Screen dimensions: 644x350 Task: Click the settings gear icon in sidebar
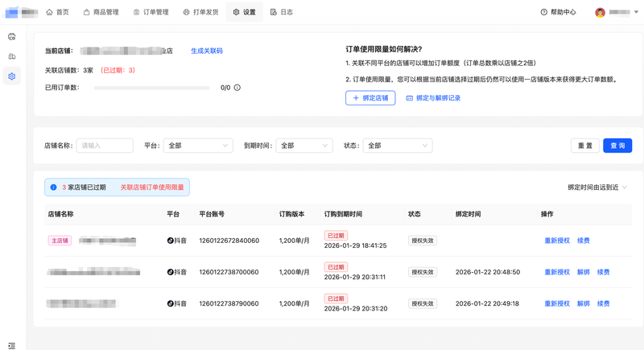tap(12, 76)
